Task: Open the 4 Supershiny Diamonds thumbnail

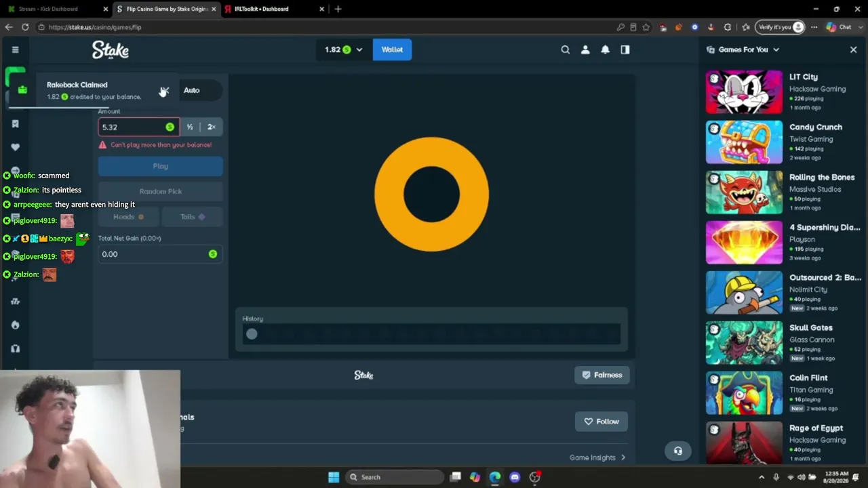Action: tap(744, 243)
